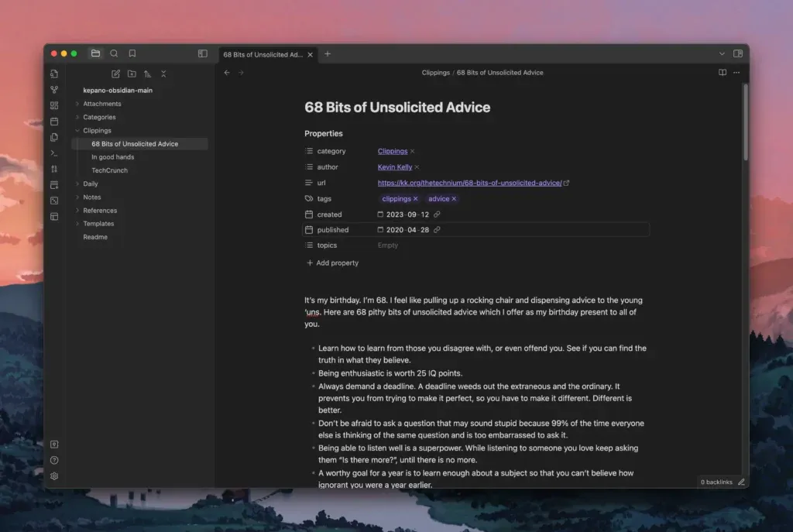Open command palette ribbon icon
This screenshot has height=532, width=793.
pyautogui.click(x=54, y=153)
